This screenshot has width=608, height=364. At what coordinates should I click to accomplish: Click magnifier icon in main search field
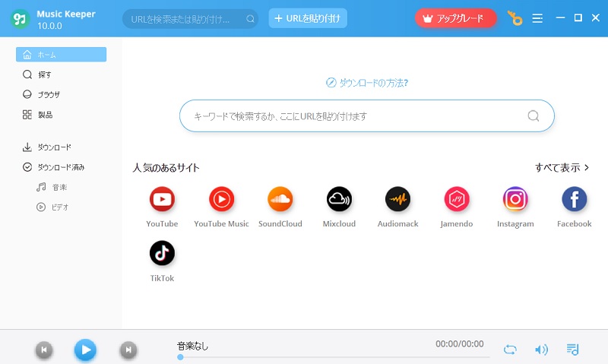point(534,116)
